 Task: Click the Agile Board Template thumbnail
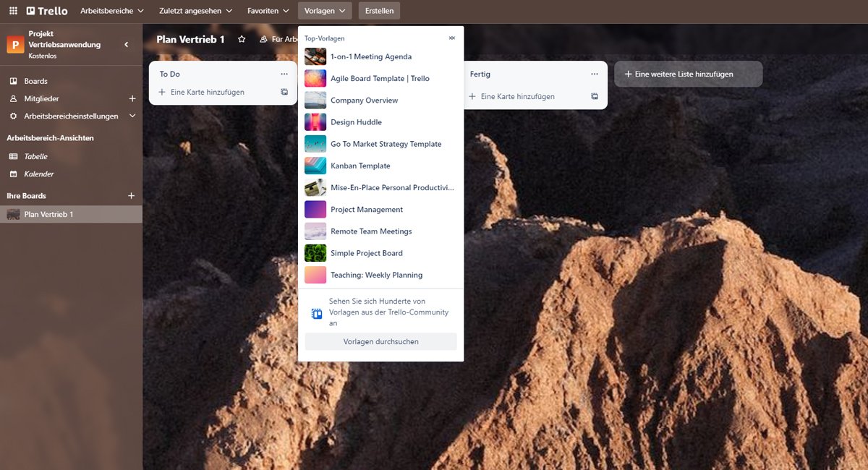[x=315, y=77]
